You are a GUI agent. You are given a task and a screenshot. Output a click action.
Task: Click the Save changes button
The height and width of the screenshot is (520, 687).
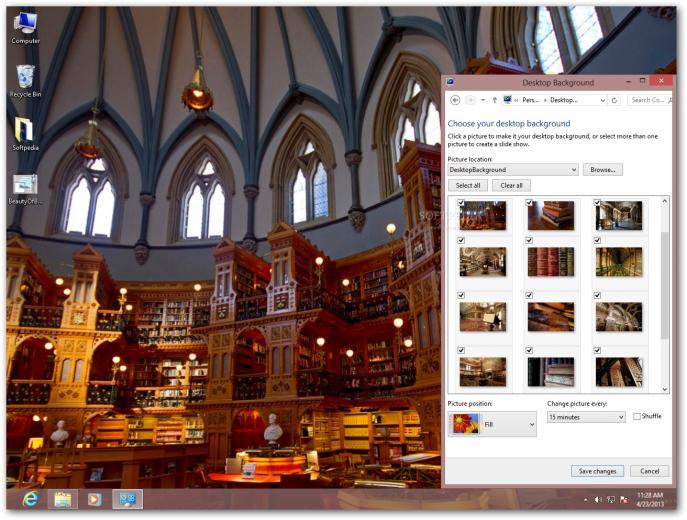[x=597, y=471]
